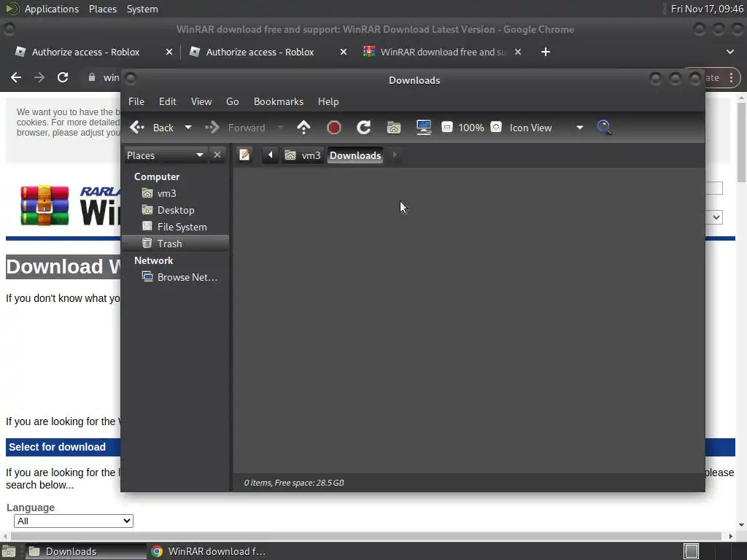Viewport: 747px width, 560px height.
Task: Click the show desktop taskbar icon
Action: (x=9, y=551)
